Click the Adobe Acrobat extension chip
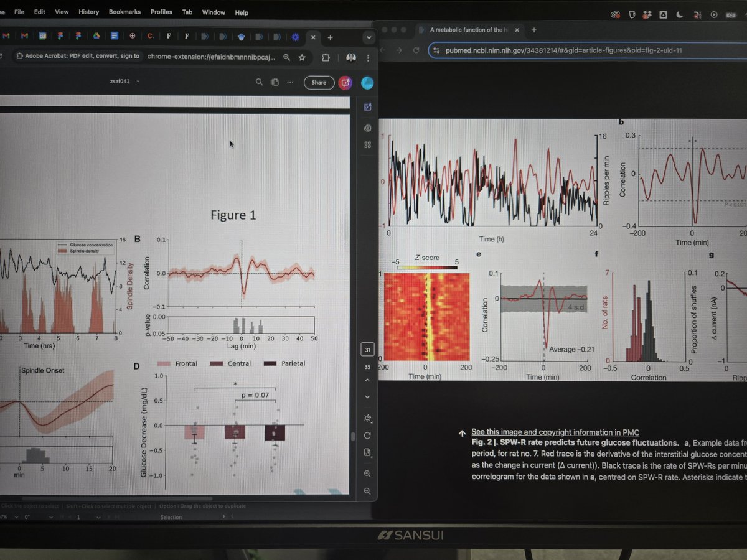The width and height of the screenshot is (747, 560). pos(80,56)
